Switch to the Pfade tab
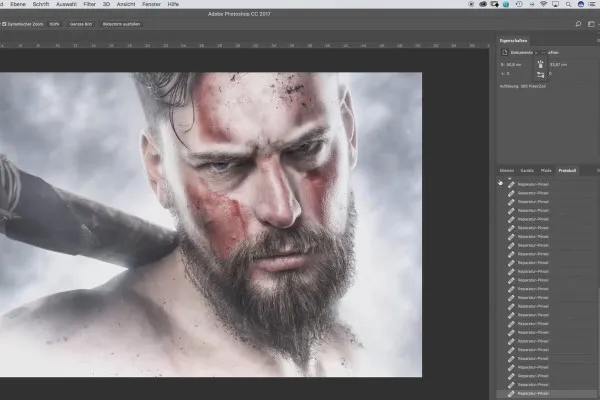 (546, 171)
